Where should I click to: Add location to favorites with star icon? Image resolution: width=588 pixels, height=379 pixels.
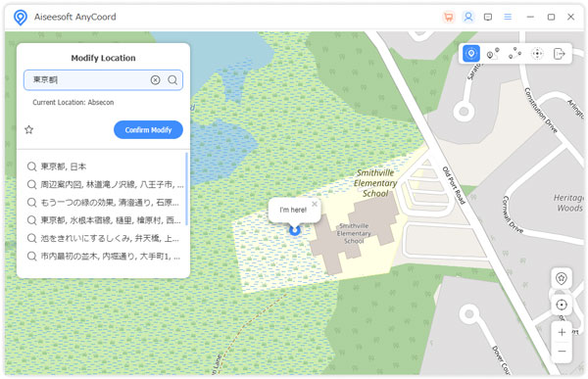[28, 129]
